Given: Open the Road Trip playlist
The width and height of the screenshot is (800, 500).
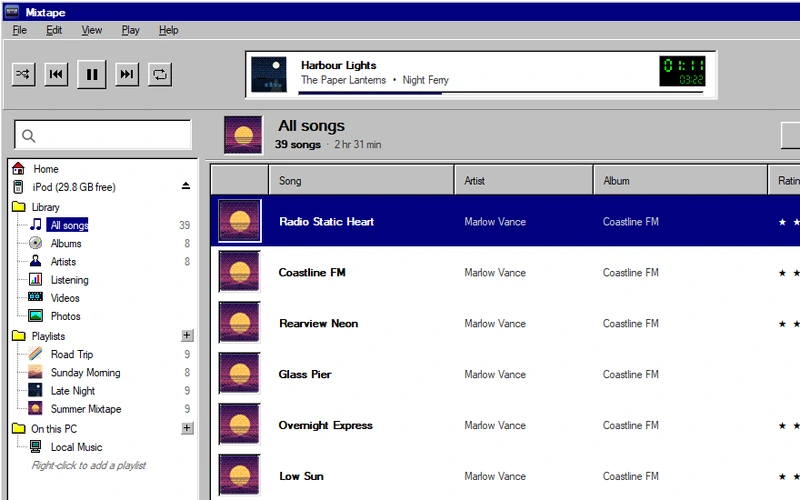Looking at the screenshot, I should coord(72,355).
